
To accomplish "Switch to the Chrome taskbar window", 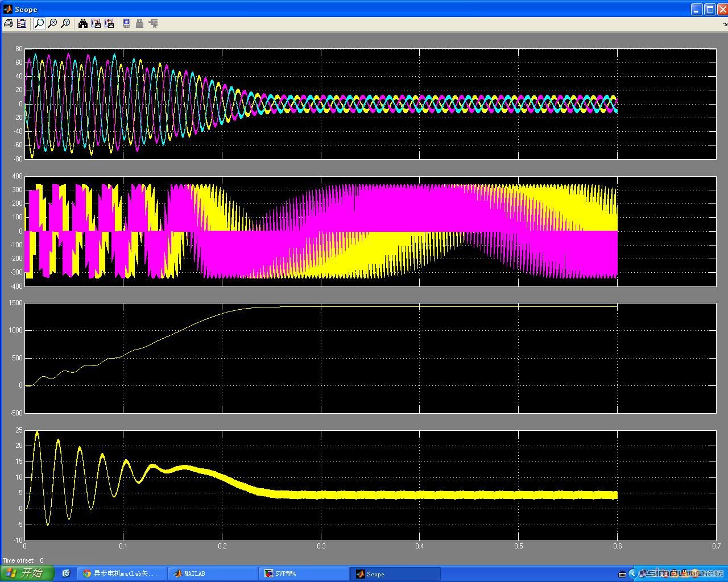I will (122, 573).
